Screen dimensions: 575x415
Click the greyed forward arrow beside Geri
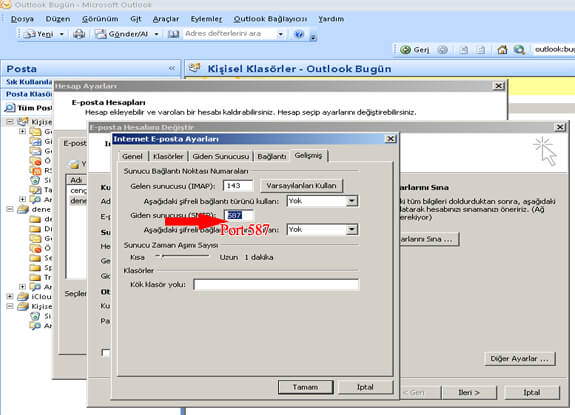click(443, 49)
